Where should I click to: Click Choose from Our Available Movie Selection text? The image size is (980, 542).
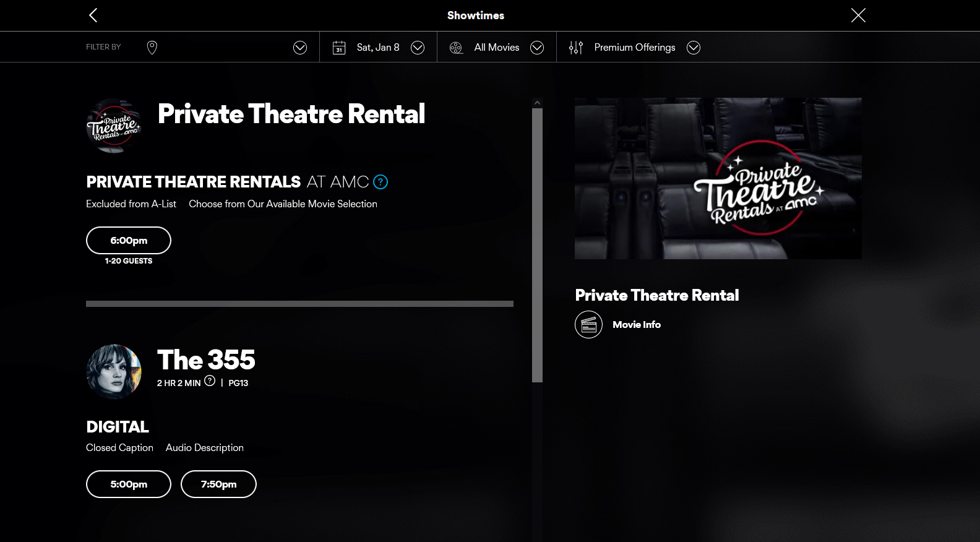tap(283, 204)
